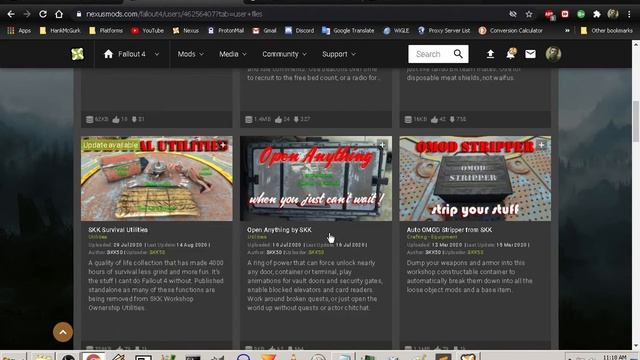Open Nexus bookmark

(186, 31)
